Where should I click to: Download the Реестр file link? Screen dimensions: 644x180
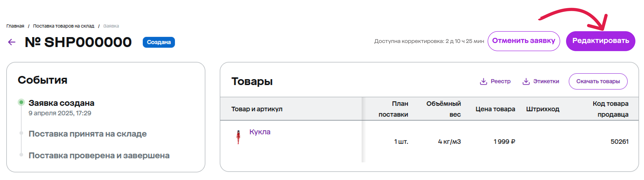(x=500, y=81)
